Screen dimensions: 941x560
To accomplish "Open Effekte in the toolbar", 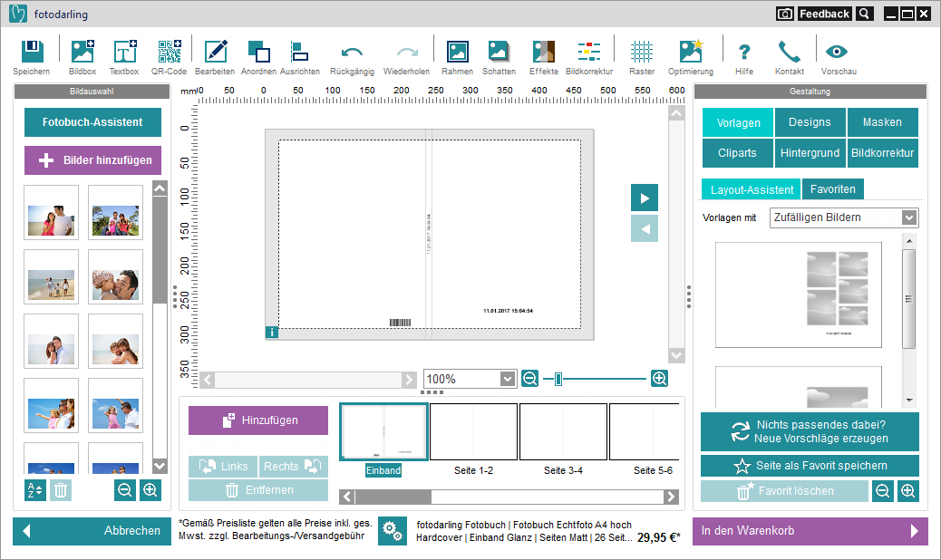I will [544, 53].
